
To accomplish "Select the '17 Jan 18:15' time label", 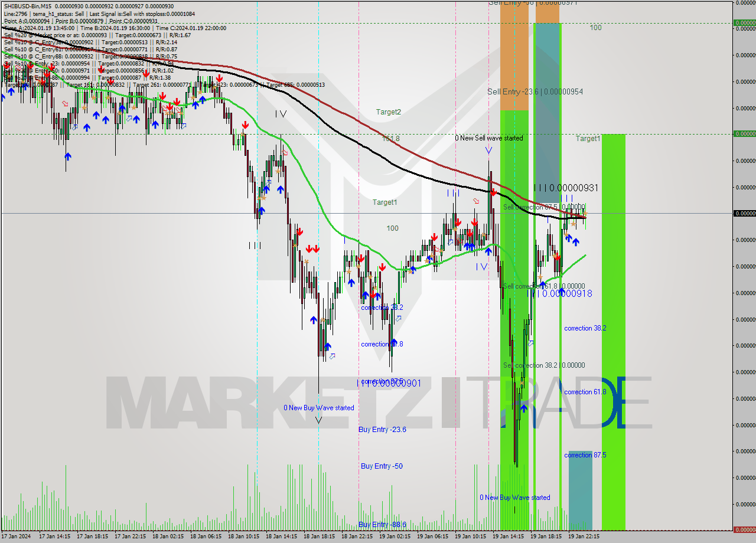I will click(93, 537).
